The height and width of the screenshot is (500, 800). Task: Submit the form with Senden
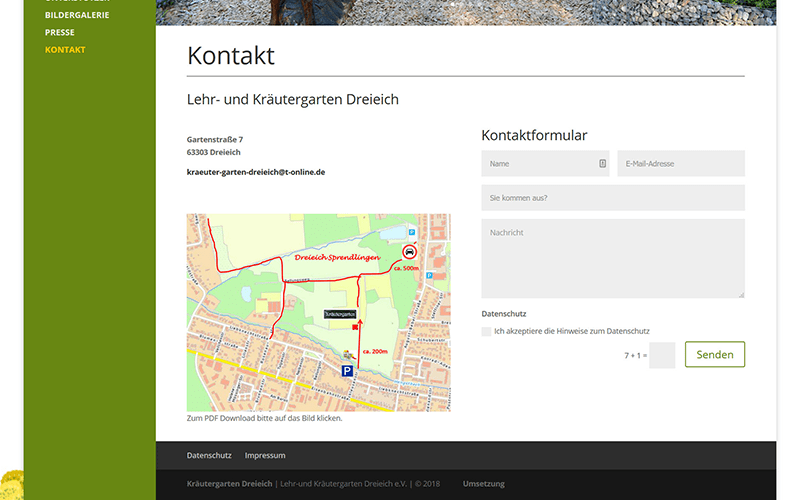pyautogui.click(x=715, y=355)
